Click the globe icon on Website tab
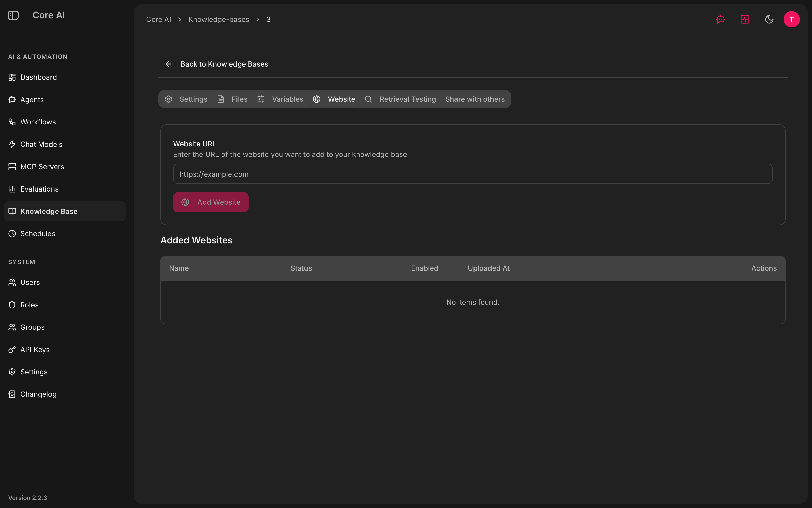812x508 pixels. (317, 99)
